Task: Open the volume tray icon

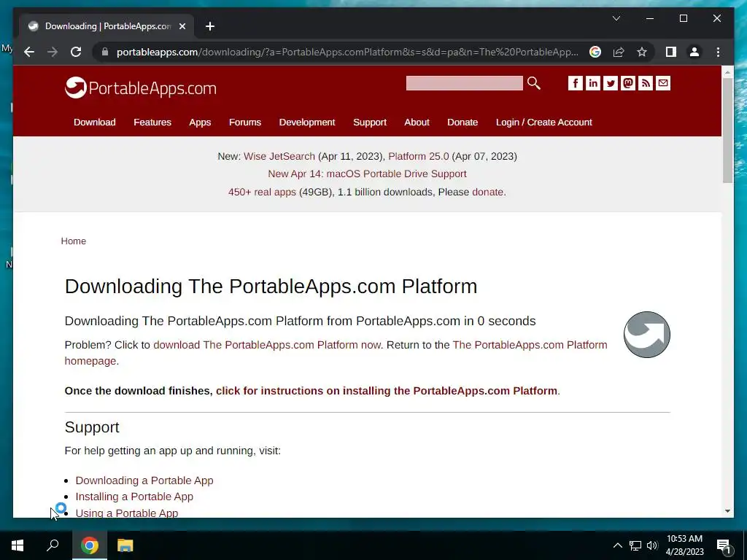Action: click(652, 545)
